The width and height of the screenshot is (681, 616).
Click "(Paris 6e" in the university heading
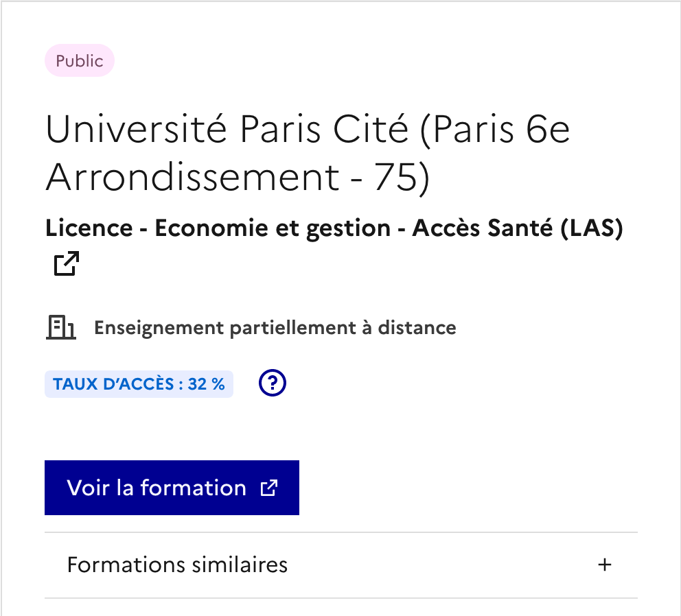point(494,130)
